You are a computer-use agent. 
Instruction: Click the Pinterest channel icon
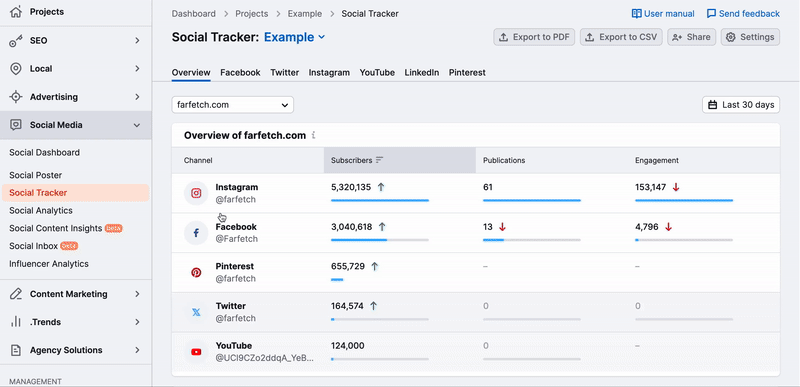196,273
